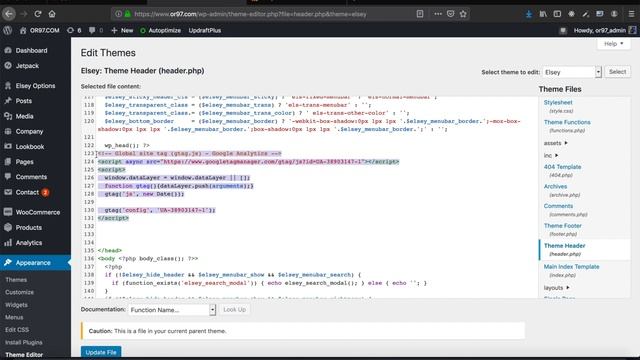Open Theme Functions file
640x360 pixels.
point(567,122)
